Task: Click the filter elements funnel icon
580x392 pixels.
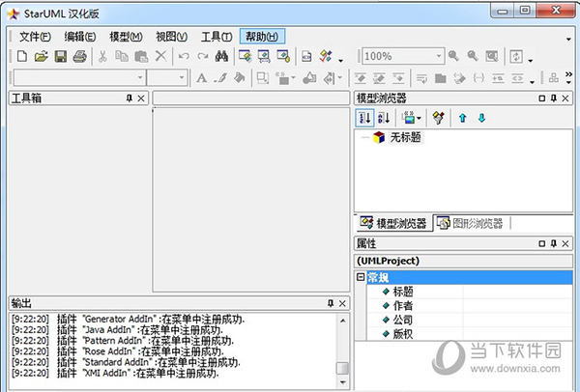Action: pos(438,118)
